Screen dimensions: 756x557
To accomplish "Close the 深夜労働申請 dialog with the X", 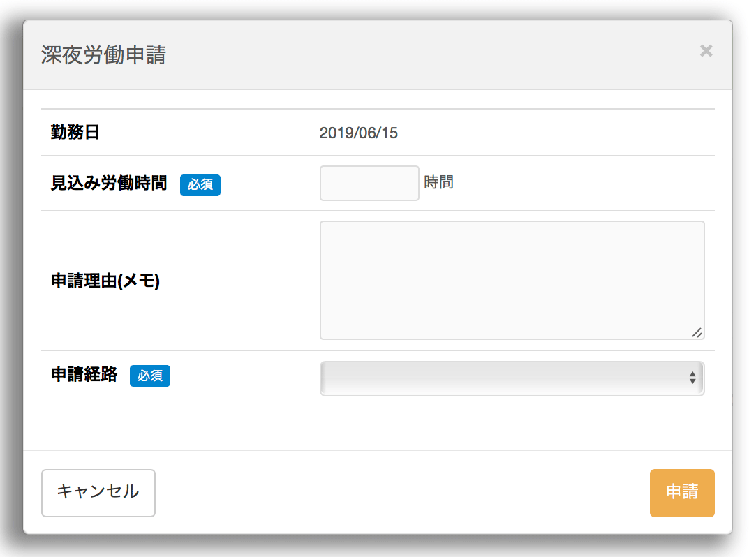I will 706,51.
